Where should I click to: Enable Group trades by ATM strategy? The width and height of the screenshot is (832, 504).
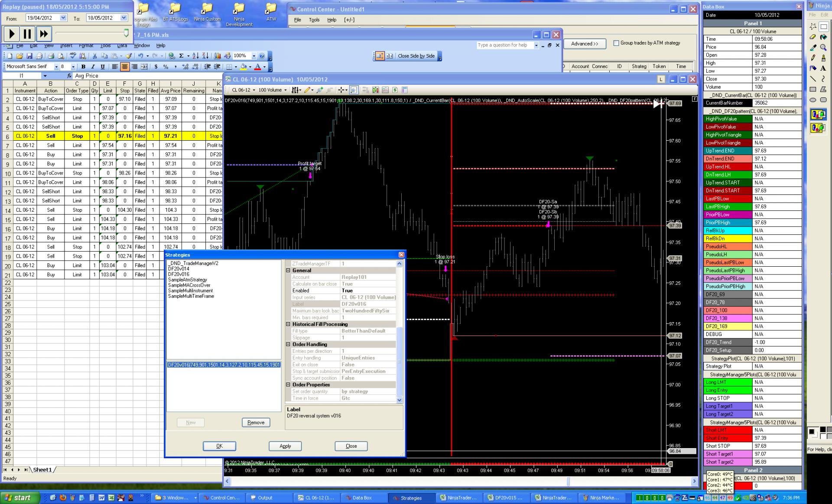[616, 43]
